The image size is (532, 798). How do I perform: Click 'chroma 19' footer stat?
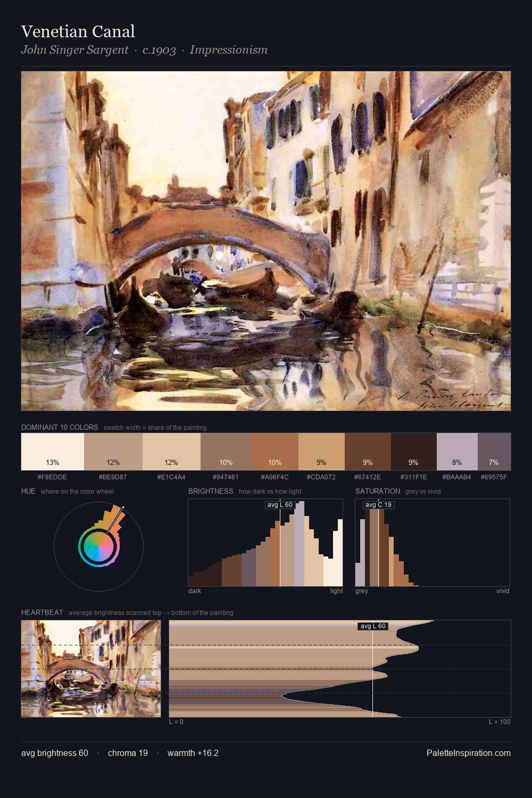[x=128, y=753]
